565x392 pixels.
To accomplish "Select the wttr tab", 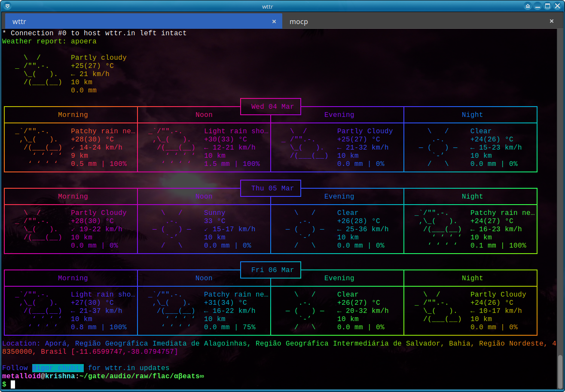I will coord(19,21).
